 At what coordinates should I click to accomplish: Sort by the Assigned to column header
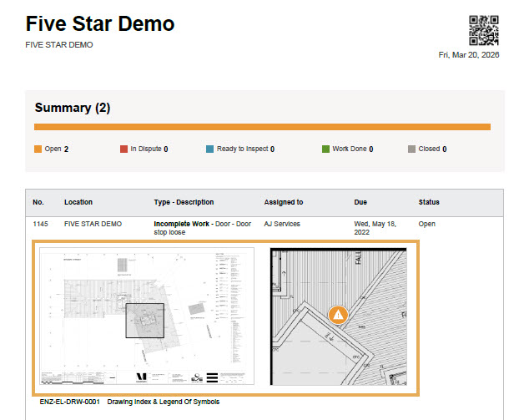[x=284, y=202]
